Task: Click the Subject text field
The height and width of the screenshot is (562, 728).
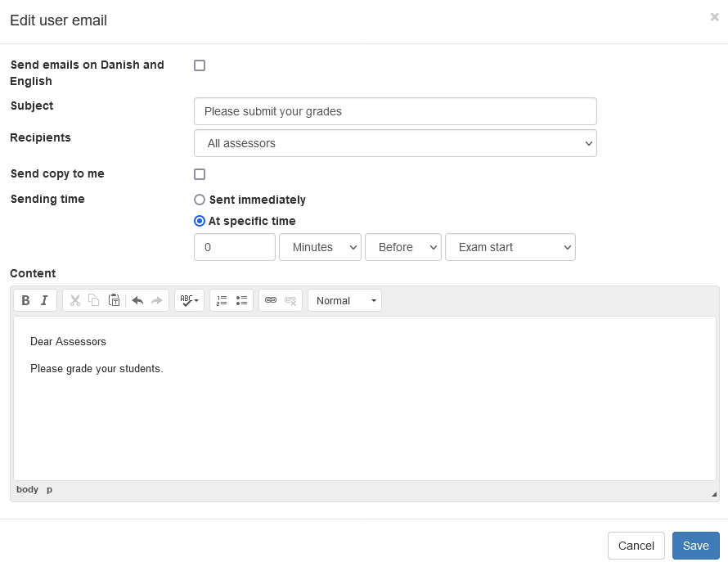Action: point(395,111)
